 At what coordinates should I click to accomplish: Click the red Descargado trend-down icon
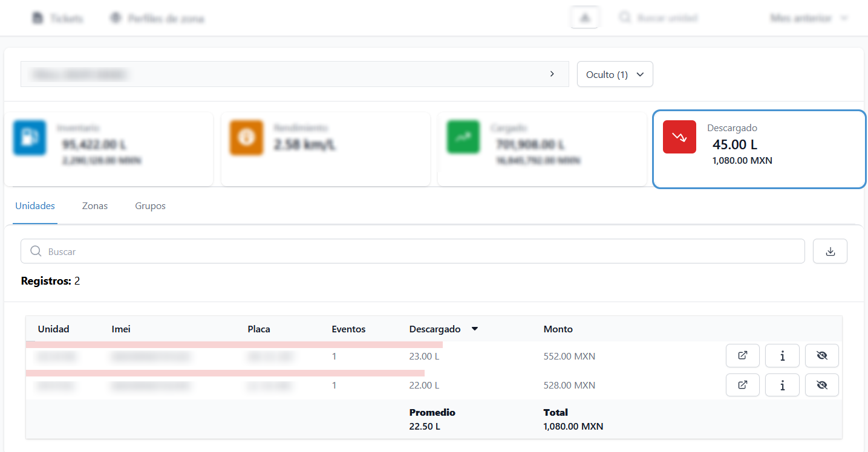(679, 137)
